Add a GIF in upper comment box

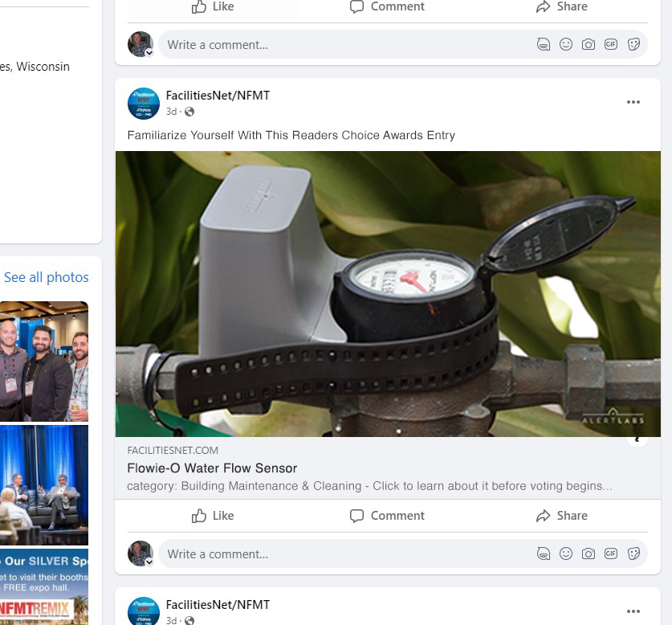click(611, 45)
